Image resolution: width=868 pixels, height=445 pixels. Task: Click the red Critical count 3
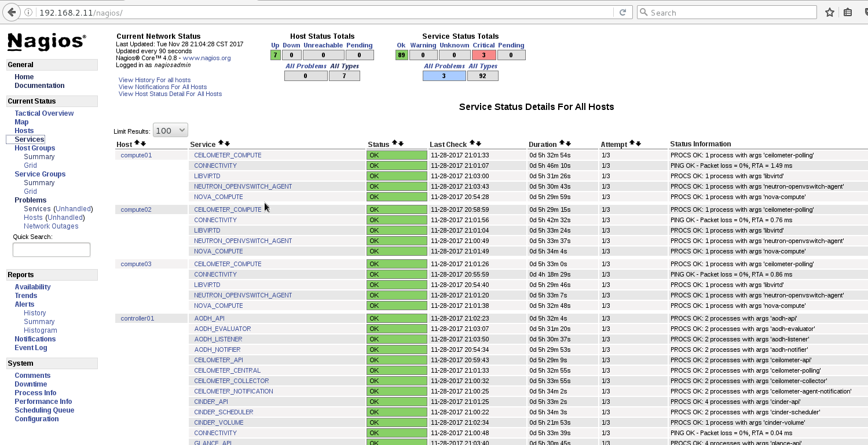(484, 55)
